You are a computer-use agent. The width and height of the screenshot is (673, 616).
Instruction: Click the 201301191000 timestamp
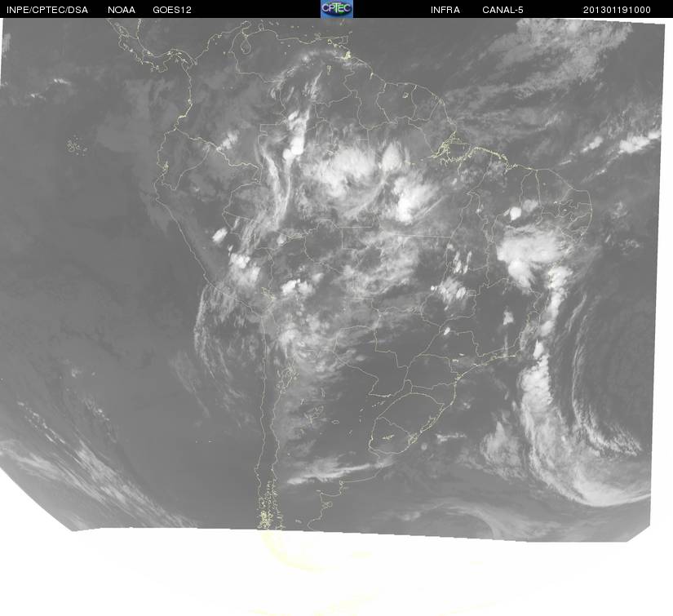pos(617,10)
